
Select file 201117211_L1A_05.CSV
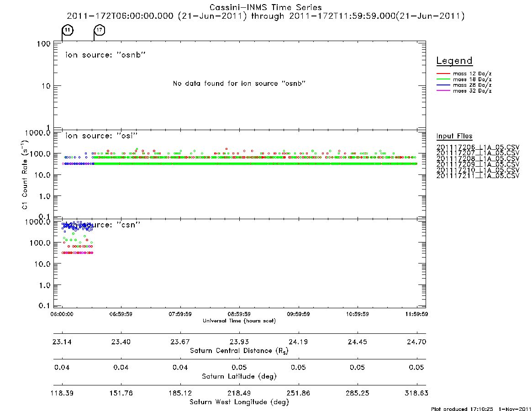pyautogui.click(x=478, y=176)
